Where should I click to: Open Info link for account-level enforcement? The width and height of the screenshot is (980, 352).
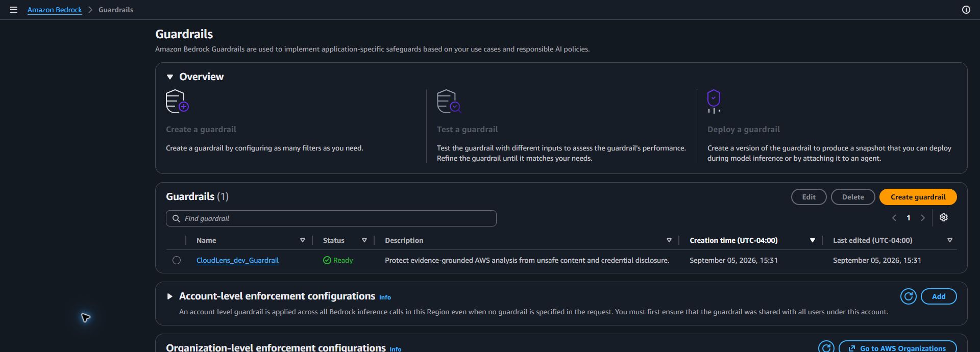coord(385,297)
